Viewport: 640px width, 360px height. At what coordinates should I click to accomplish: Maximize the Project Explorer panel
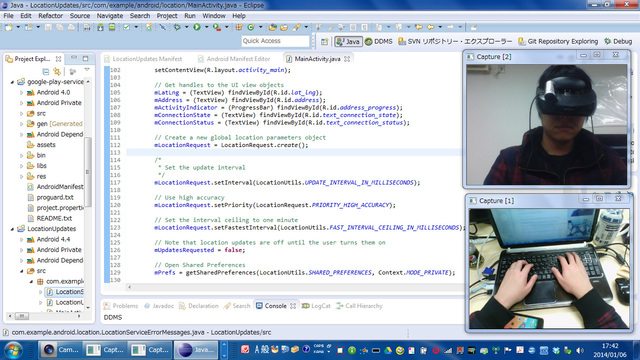point(85,58)
